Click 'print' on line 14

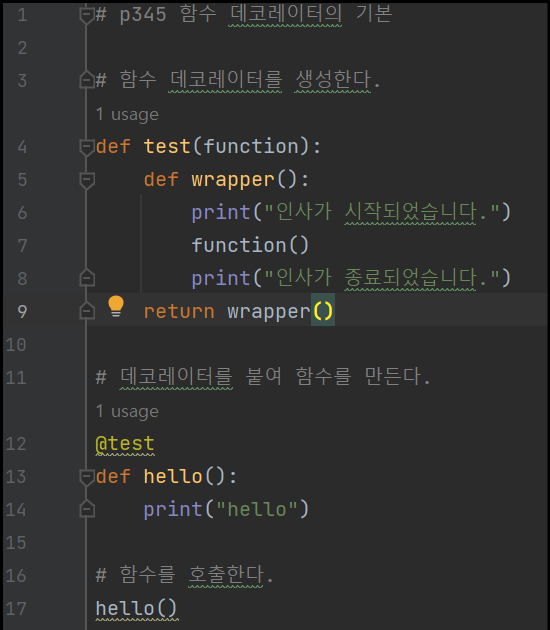(173, 510)
